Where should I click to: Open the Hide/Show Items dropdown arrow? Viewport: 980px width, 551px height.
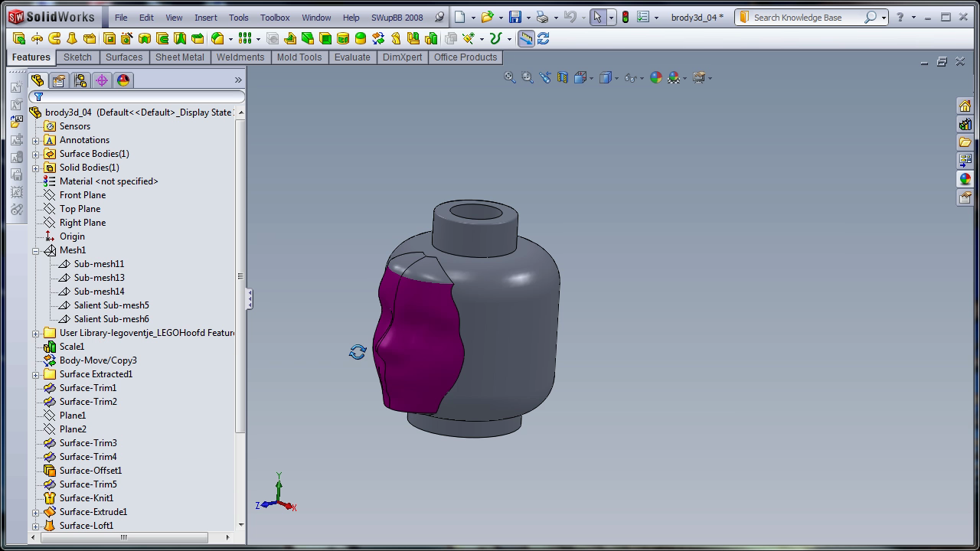[642, 78]
